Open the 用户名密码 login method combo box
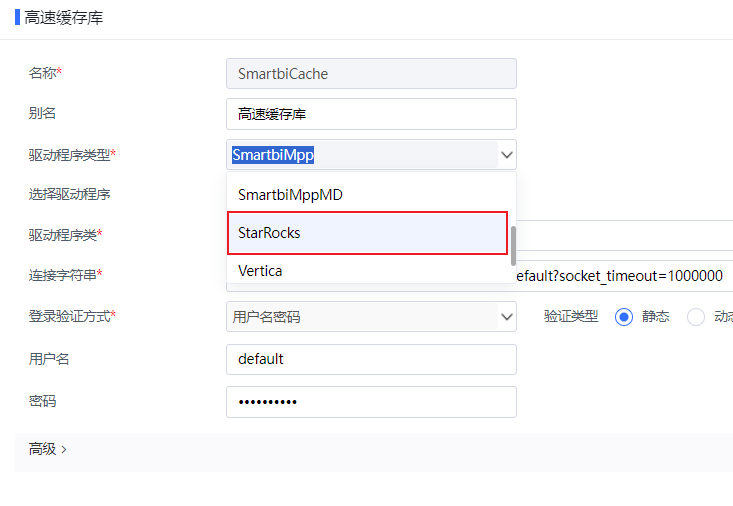 [371, 317]
